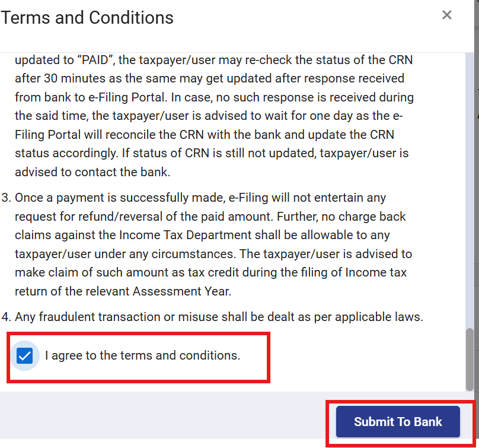Click the "I agree to the terms and conditions" label
Screen dimensions: 479x448
[142, 356]
